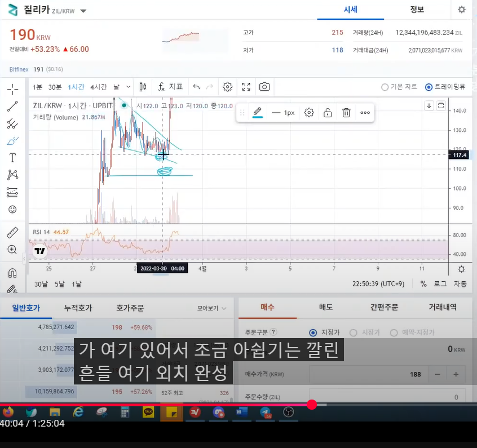477x448 pixels.
Task: Switch to the 시세 tab
Action: 351,10
